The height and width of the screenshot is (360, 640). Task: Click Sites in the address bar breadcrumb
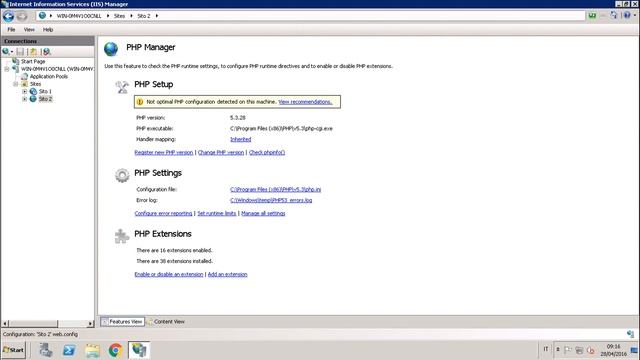[x=119, y=16]
